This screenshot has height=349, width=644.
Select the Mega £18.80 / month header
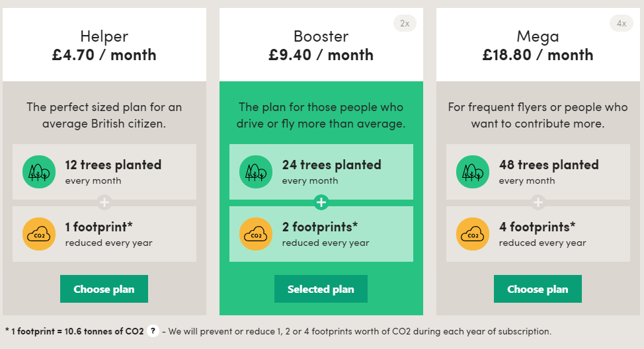(538, 45)
